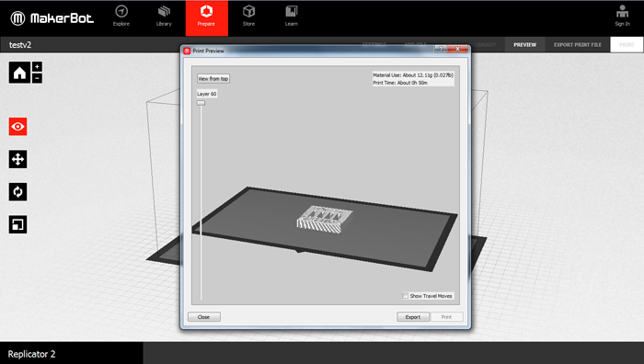Select the Look eye tool
Screen dimensions: 644x364
pos(17,127)
